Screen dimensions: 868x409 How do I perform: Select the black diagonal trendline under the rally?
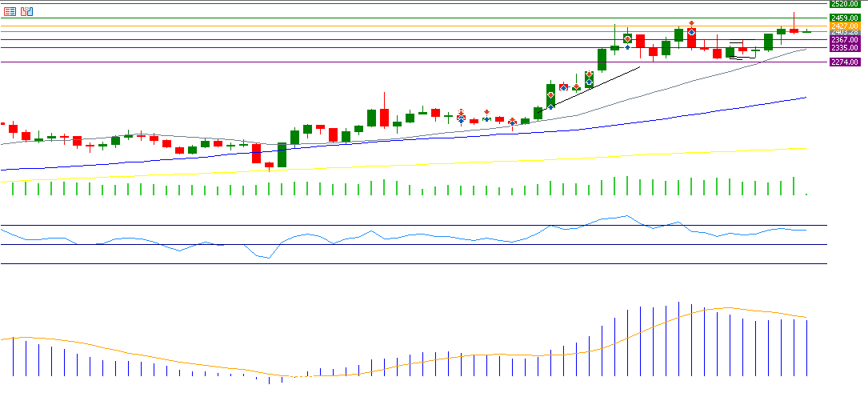(x=596, y=86)
